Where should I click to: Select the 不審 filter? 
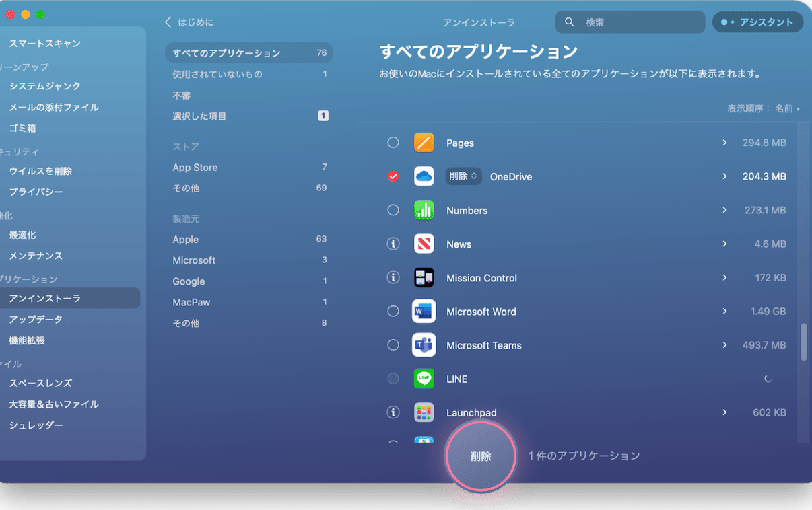coord(249,96)
